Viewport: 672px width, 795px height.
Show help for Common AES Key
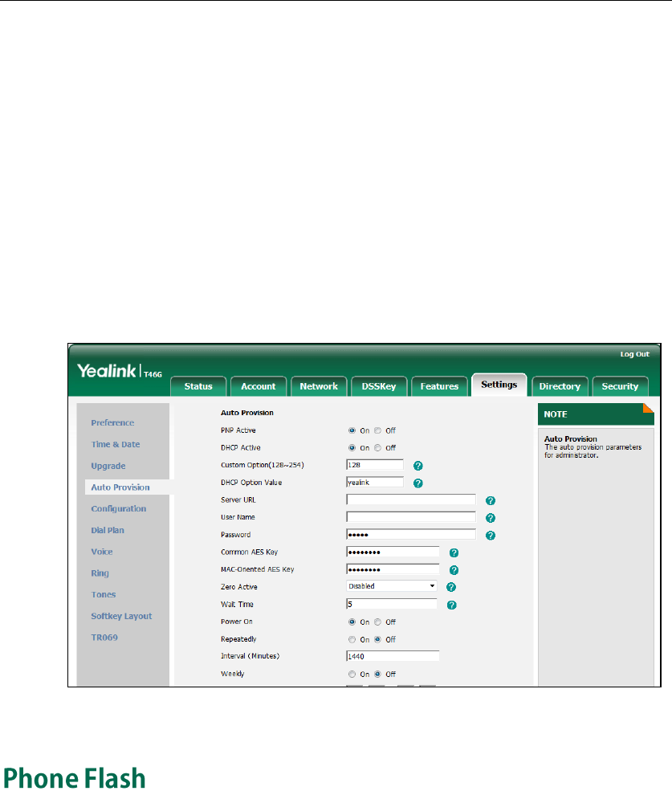(x=454, y=552)
